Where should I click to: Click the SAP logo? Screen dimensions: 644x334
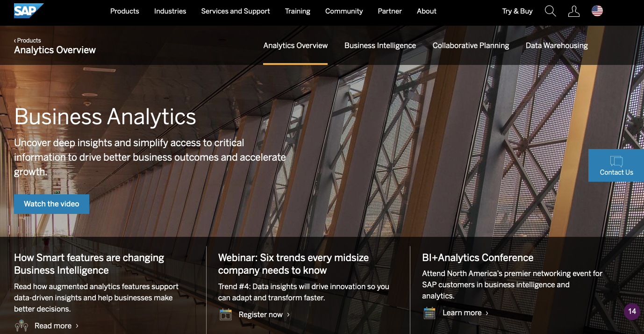point(27,10)
